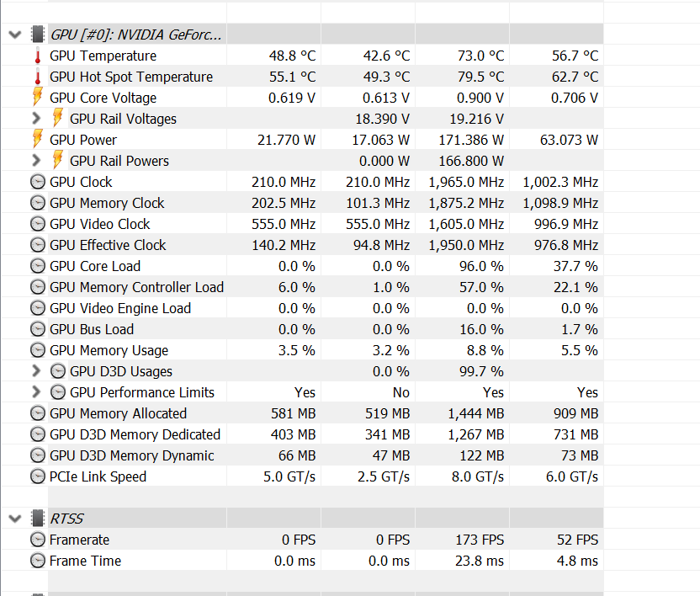Screen dimensions: 700x596
Task: Click the Framerate clock icon
Action: [38, 540]
